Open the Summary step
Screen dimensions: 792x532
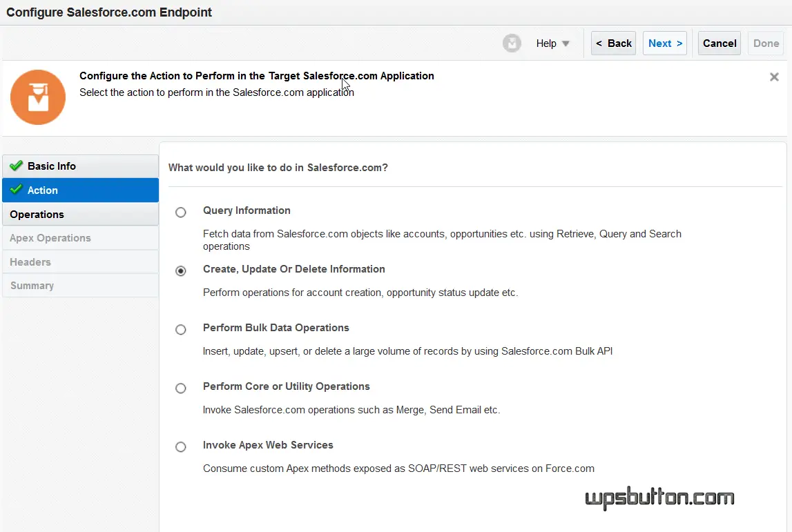(x=80, y=285)
